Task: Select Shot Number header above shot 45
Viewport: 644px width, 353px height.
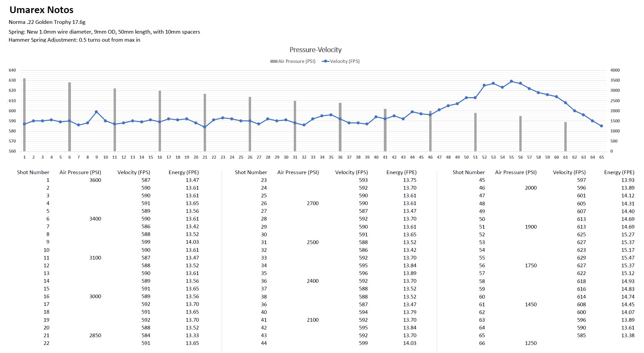Action: (469, 172)
